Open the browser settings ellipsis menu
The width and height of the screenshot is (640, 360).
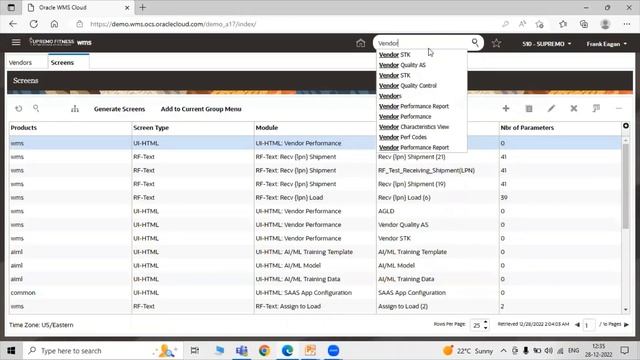pos(627,24)
